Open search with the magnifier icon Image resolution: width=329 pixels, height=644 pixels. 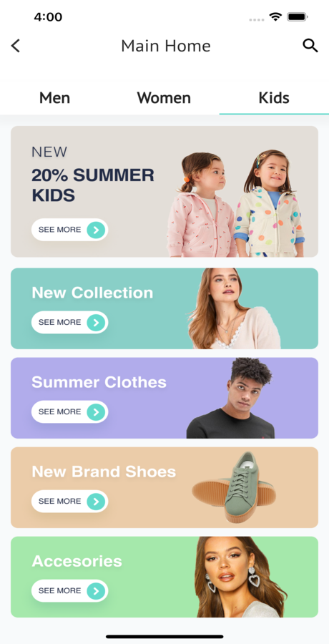point(310,46)
